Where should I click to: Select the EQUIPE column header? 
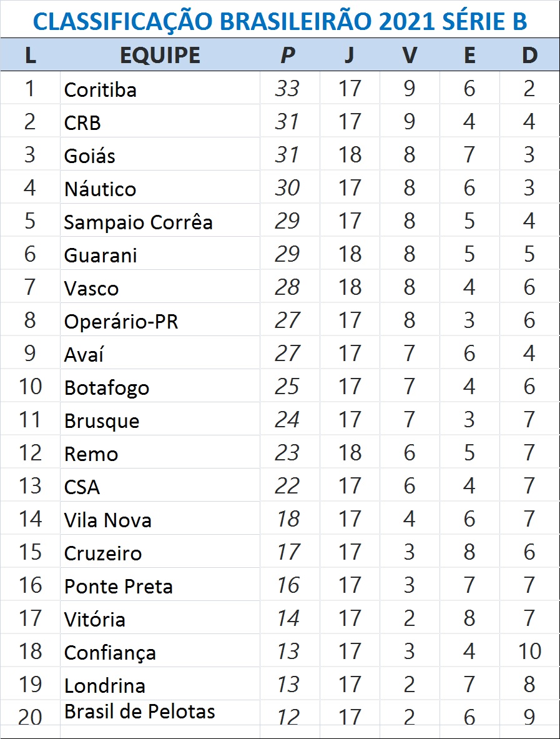click(160, 55)
